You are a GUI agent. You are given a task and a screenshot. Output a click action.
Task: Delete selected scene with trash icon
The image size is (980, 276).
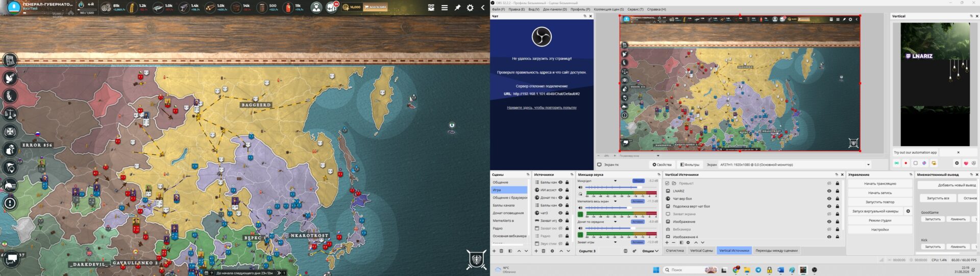[501, 251]
